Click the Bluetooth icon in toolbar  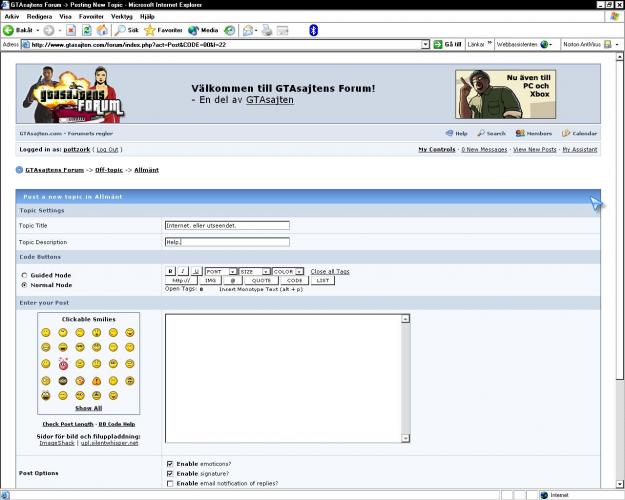[x=313, y=30]
